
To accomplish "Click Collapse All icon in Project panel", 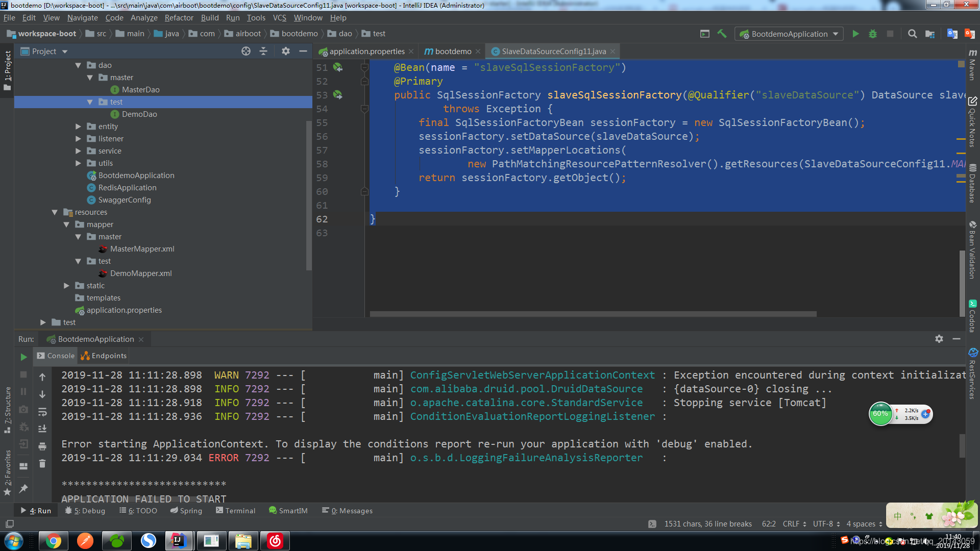I will tap(263, 51).
